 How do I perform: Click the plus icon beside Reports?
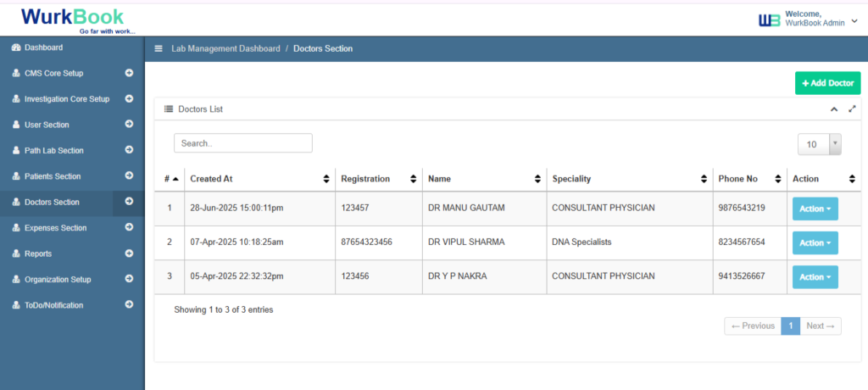pyautogui.click(x=129, y=253)
